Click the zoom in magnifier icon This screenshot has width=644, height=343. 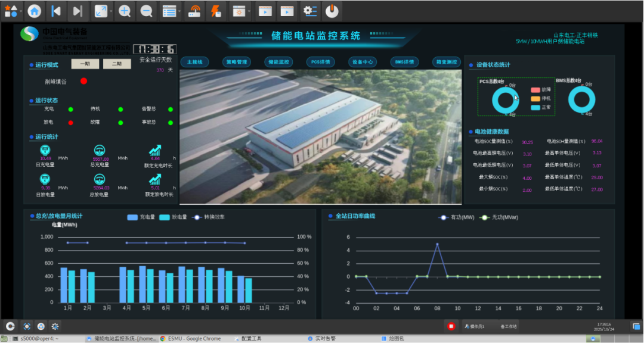coord(124,11)
